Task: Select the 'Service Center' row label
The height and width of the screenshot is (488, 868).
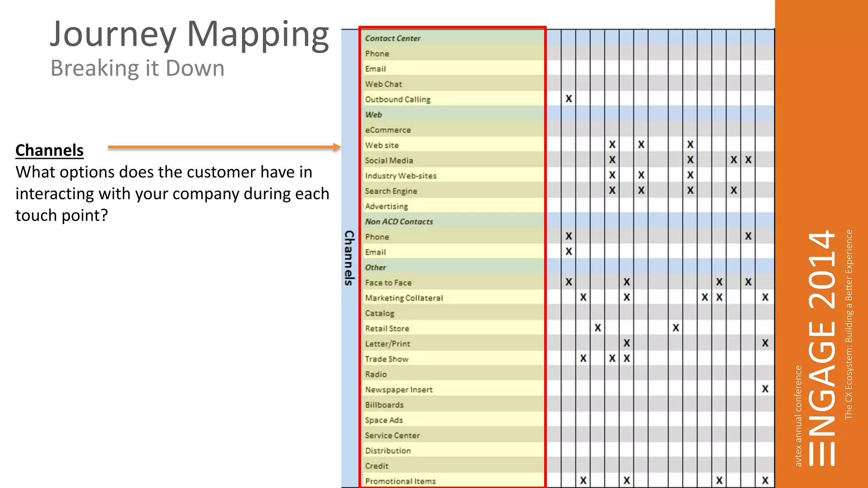Action: pos(392,435)
